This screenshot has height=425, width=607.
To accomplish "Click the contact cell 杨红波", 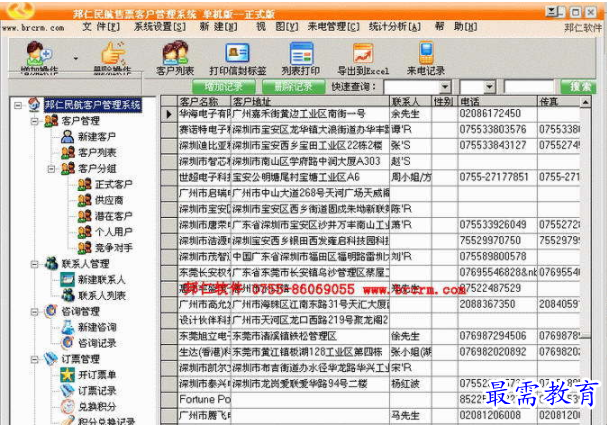I will point(410,384).
